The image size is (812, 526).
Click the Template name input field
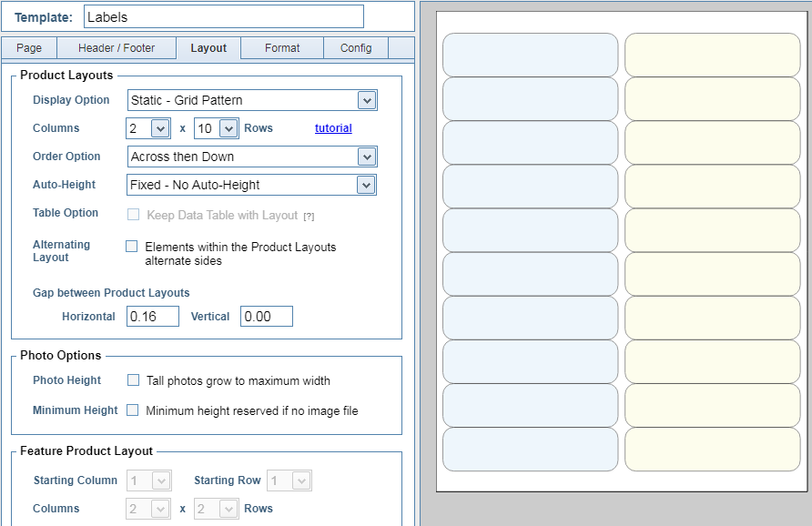pyautogui.click(x=223, y=16)
